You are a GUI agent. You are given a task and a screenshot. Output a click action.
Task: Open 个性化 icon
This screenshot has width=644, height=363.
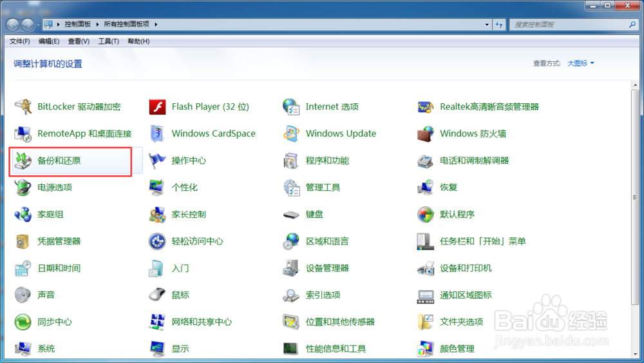157,188
